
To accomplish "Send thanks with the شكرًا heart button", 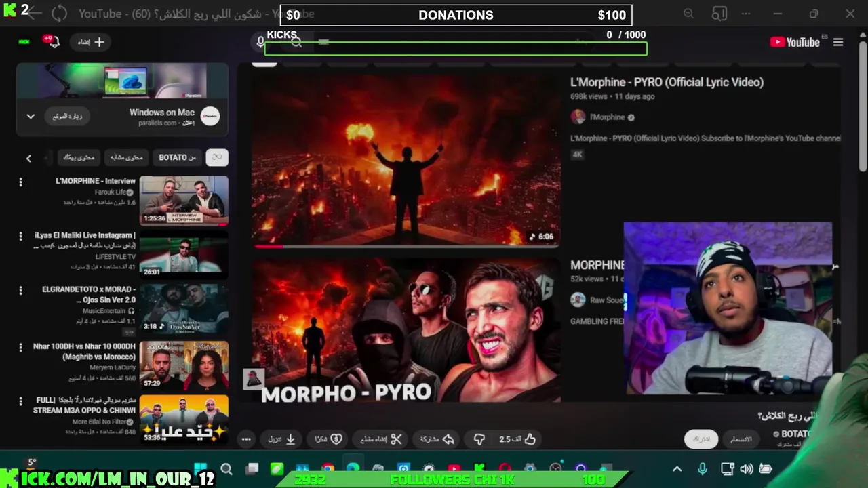I will 329,439.
